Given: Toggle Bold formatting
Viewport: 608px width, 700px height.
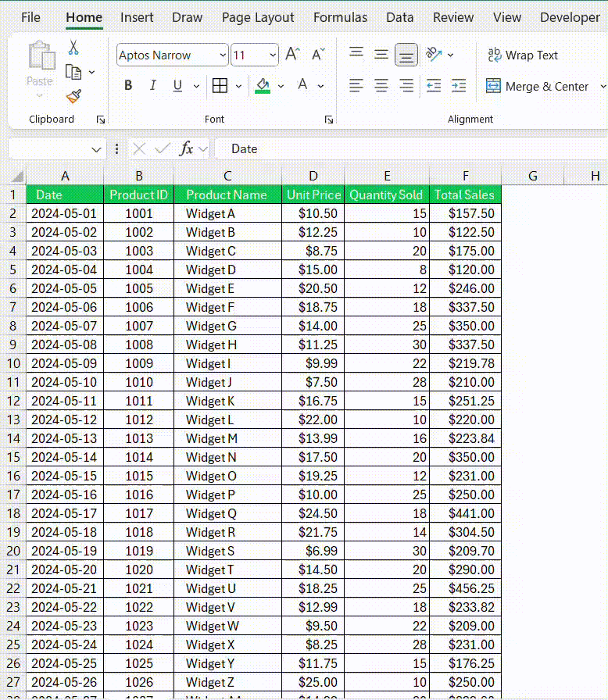Looking at the screenshot, I should tap(128, 85).
